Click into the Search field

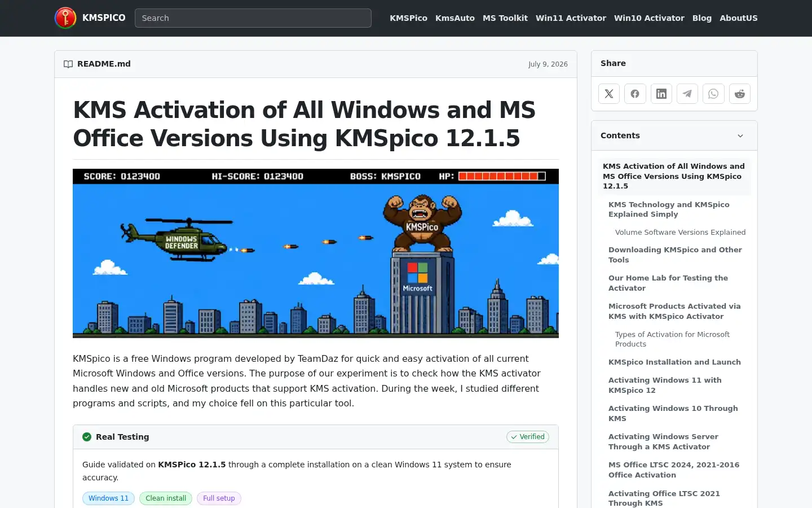click(253, 18)
